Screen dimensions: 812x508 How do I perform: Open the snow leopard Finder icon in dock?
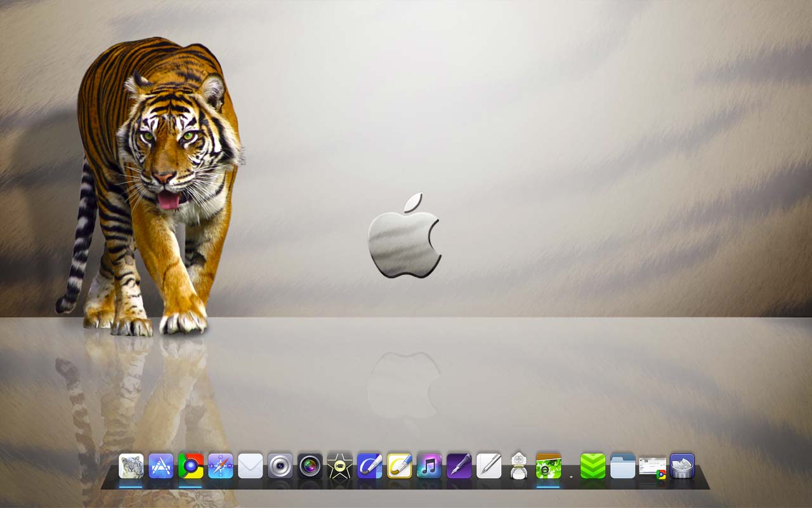point(131,466)
